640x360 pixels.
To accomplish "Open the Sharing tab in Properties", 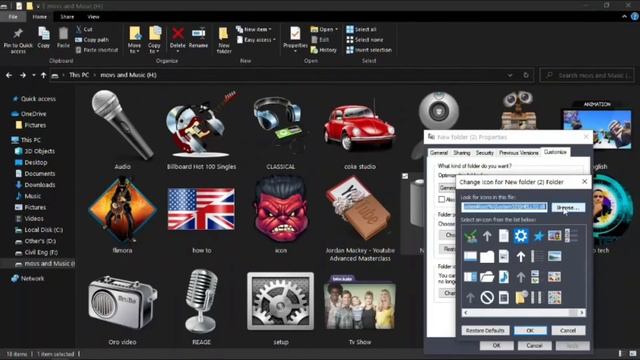I will [462, 153].
